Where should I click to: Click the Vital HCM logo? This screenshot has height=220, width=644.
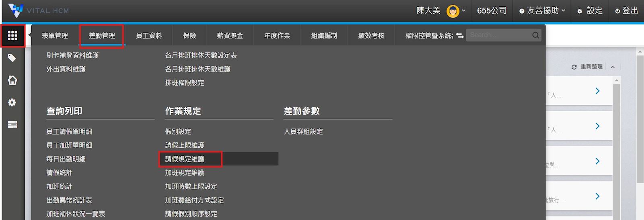[x=39, y=10]
